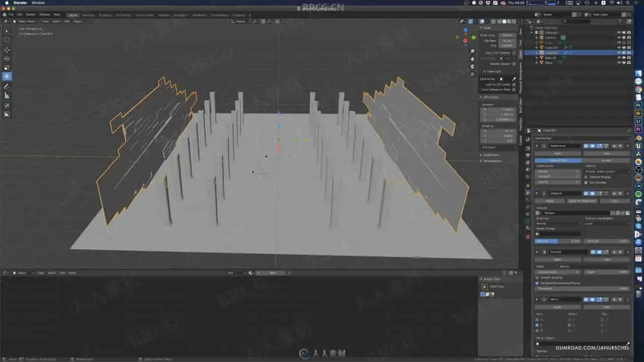Open the Add Modifier dropdown

(x=583, y=138)
